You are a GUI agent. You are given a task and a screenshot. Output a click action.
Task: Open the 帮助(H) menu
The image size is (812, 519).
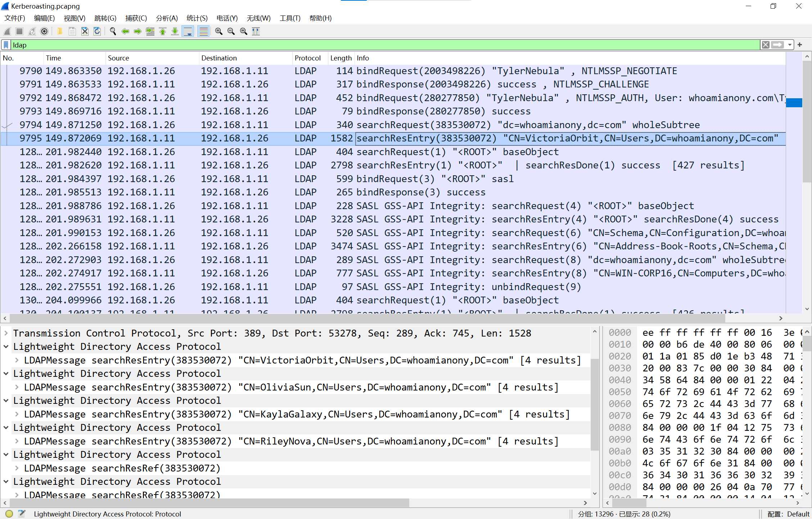(321, 18)
